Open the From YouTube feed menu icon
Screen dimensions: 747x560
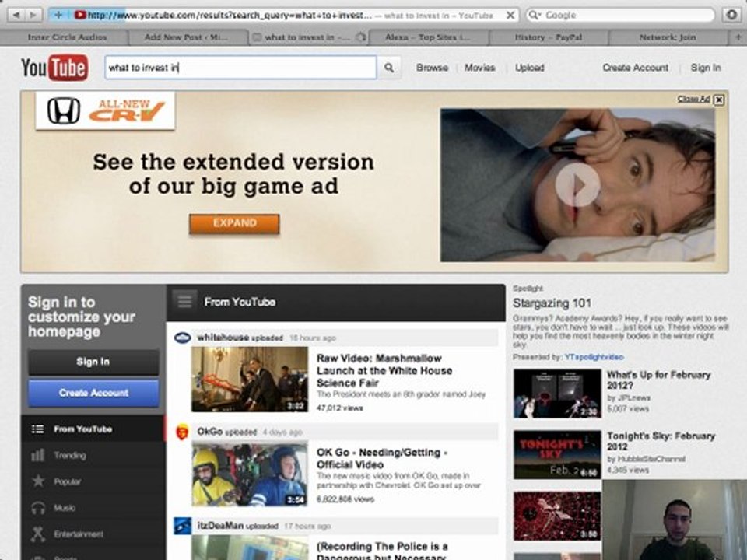(x=185, y=302)
